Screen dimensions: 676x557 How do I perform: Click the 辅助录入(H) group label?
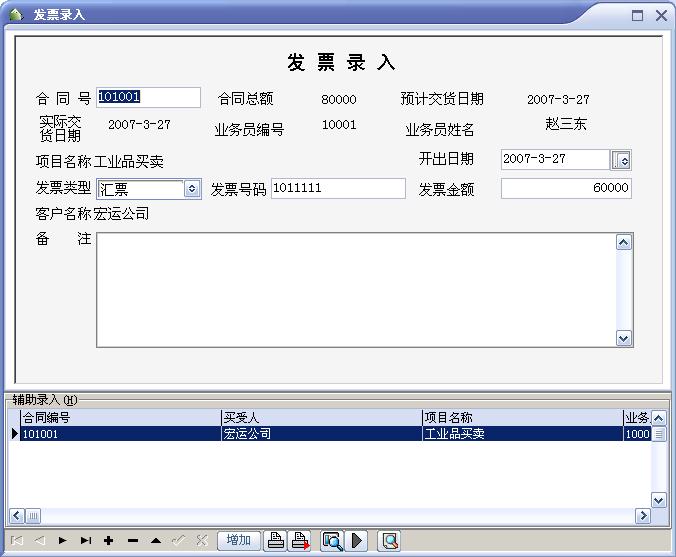45,400
